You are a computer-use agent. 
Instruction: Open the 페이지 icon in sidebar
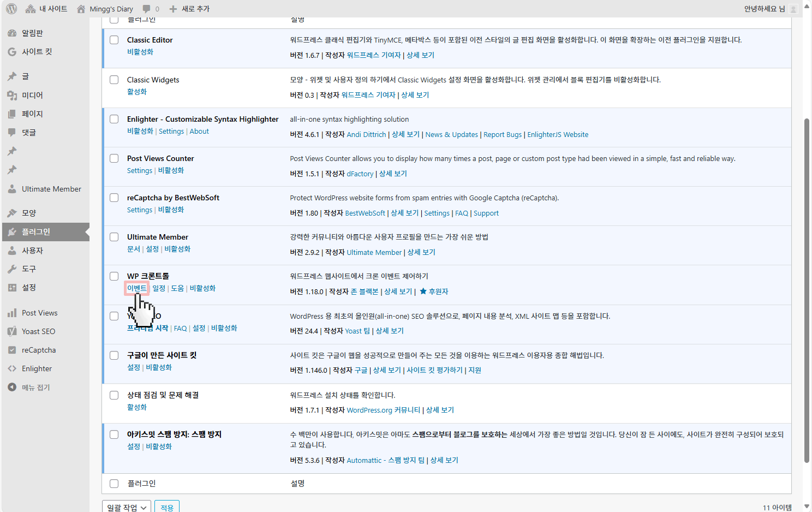tap(12, 114)
